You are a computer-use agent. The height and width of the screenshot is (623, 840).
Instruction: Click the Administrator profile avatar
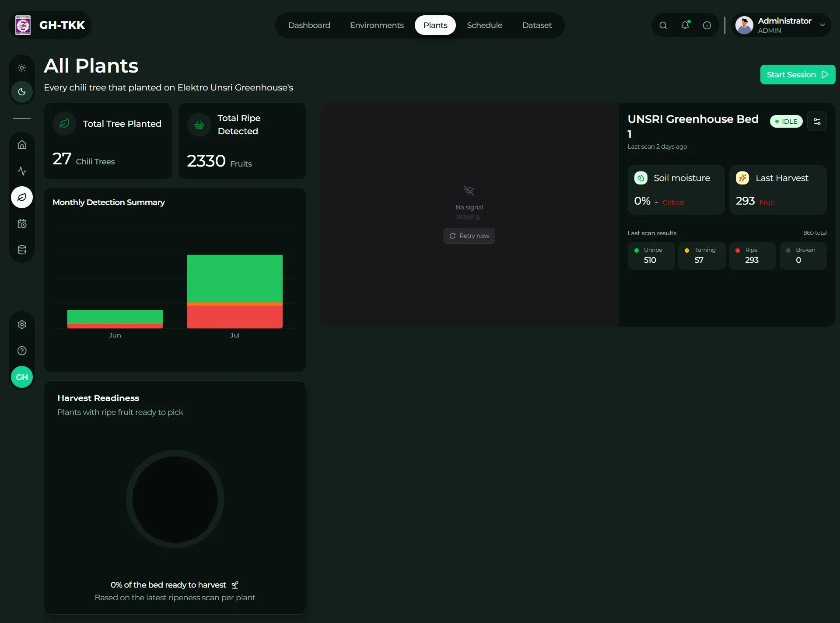(744, 25)
